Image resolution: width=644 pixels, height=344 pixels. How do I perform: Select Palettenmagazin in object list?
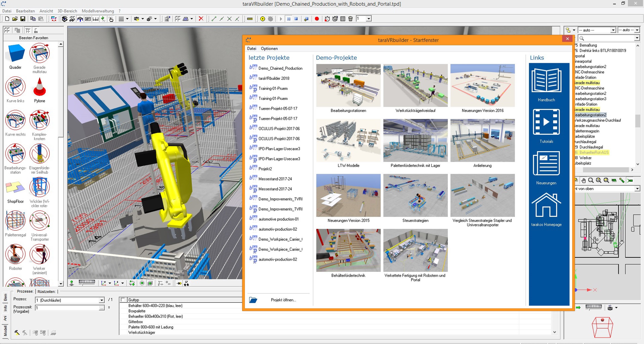point(587,131)
